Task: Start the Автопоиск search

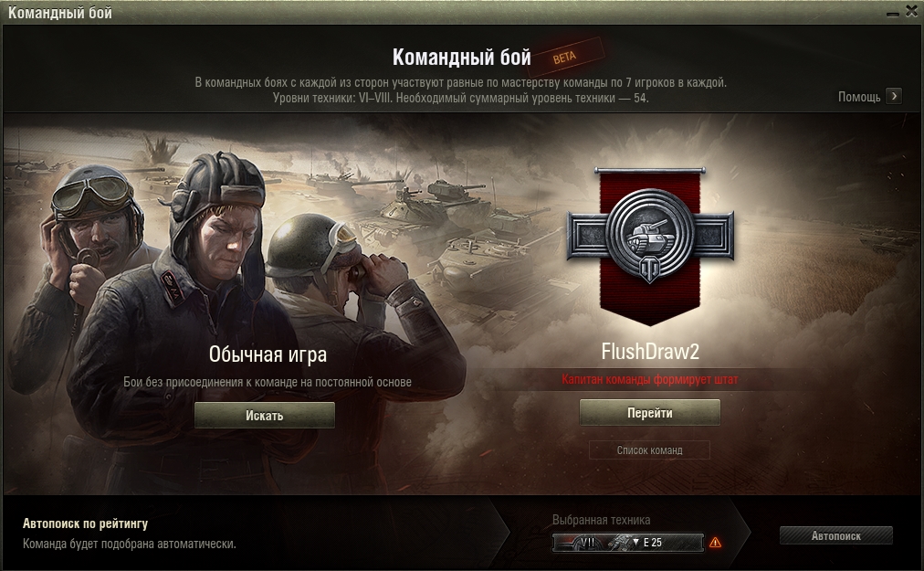Action: 836,535
